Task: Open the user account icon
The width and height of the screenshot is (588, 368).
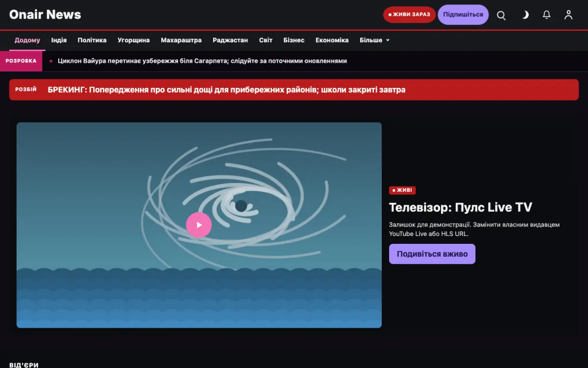Action: click(568, 15)
